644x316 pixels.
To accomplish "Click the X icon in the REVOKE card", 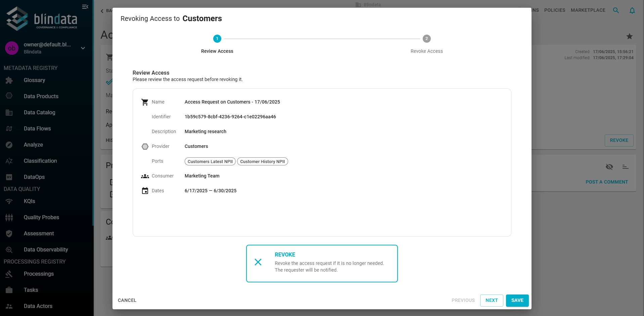I will coord(258,262).
